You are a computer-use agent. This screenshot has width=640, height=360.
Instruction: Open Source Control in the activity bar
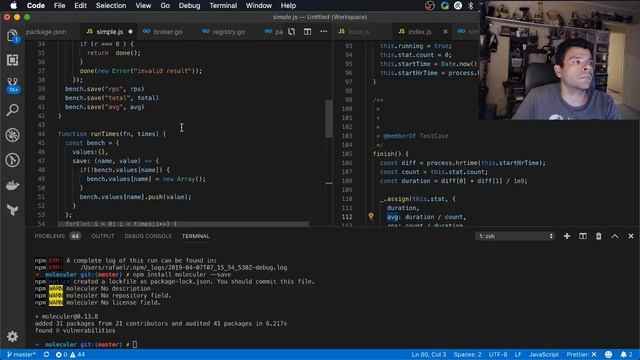(x=13, y=85)
